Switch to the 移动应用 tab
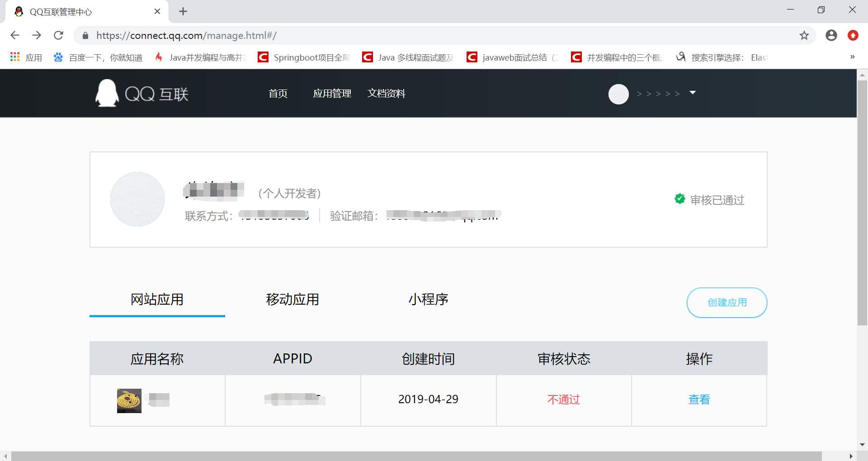This screenshot has height=461, width=868. pos(292,300)
